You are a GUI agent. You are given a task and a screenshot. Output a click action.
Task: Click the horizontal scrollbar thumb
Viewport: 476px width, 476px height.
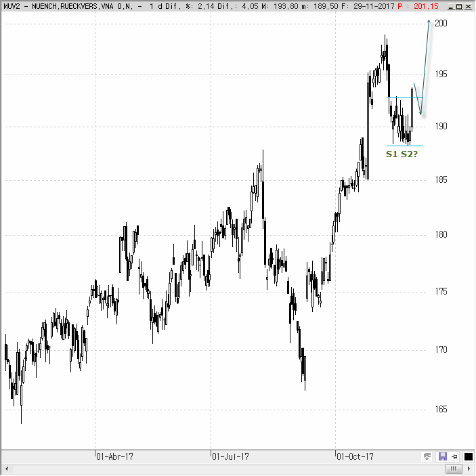[x=454, y=469]
